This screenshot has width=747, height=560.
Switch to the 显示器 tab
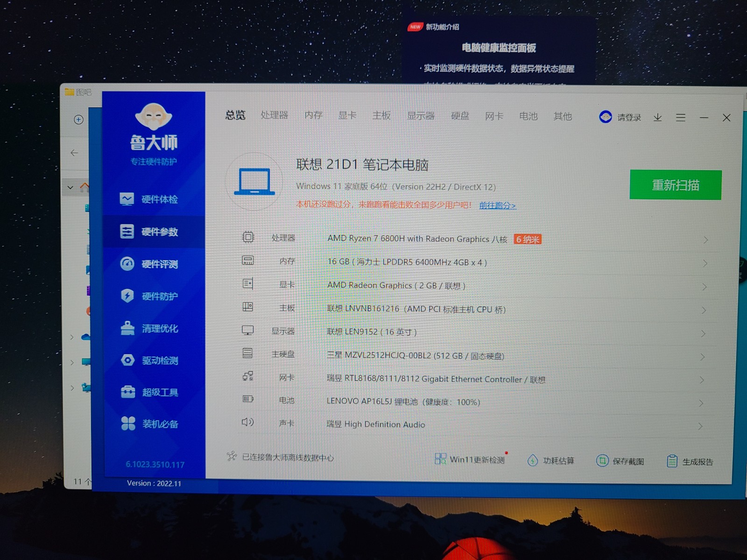click(x=421, y=116)
